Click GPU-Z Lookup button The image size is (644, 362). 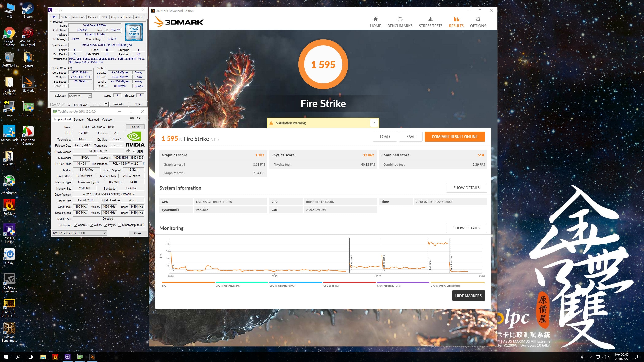(135, 127)
